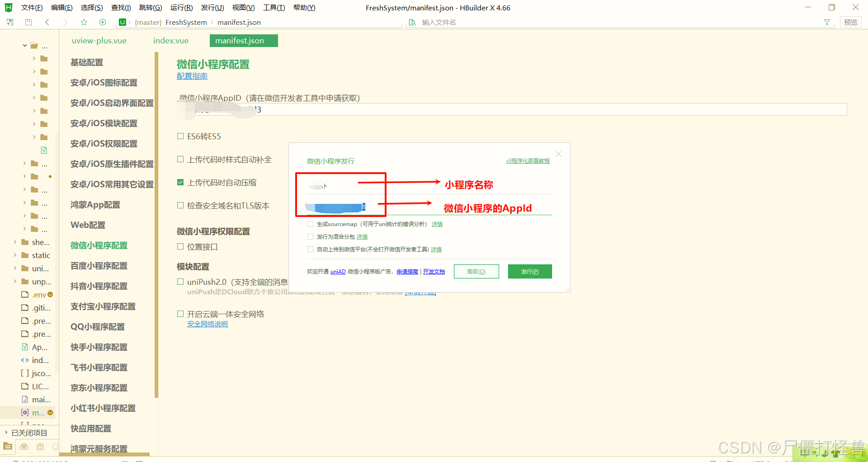Enable 上传代码时样式自动补全 checkbox
This screenshot has height=462, width=868.
[x=180, y=159]
